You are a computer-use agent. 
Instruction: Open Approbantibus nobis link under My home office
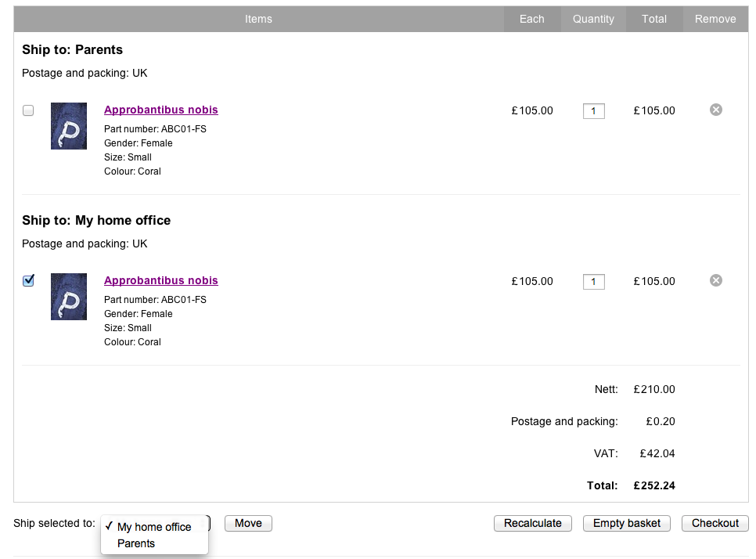(160, 280)
